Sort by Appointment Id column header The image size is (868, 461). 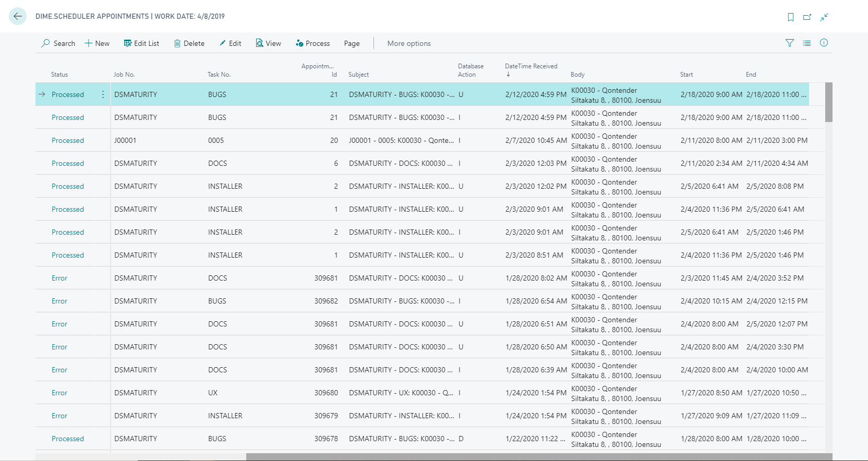319,70
